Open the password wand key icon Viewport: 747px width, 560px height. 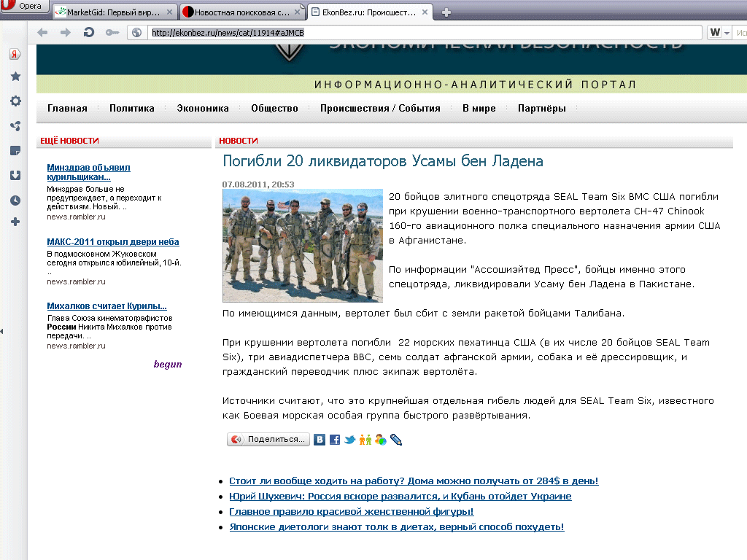coord(112,32)
